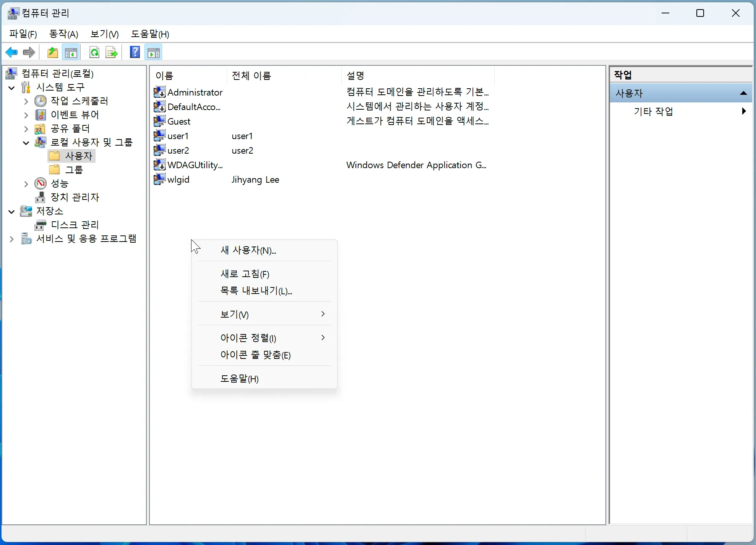Expand the 이벤트 뷰어 node
Screen dimensions: 756x545
coord(26,115)
